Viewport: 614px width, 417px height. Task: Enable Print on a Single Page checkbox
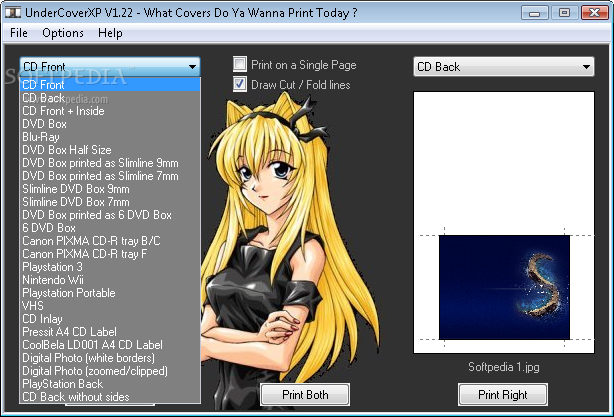point(240,64)
